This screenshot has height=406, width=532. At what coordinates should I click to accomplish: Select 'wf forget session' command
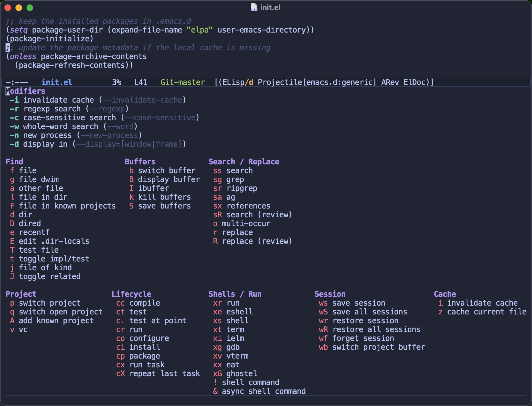[x=357, y=338]
